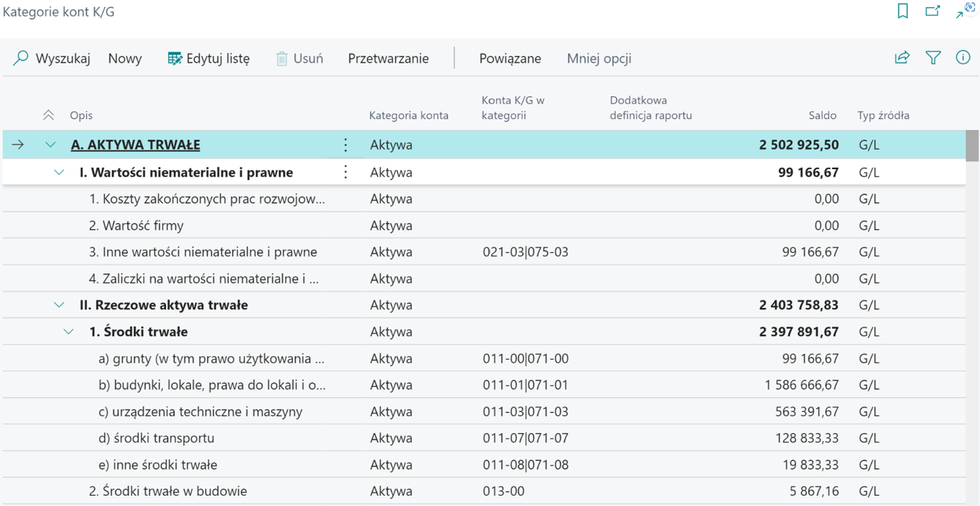The image size is (980, 506).
Task: Open page in new window icon
Action: (x=932, y=11)
